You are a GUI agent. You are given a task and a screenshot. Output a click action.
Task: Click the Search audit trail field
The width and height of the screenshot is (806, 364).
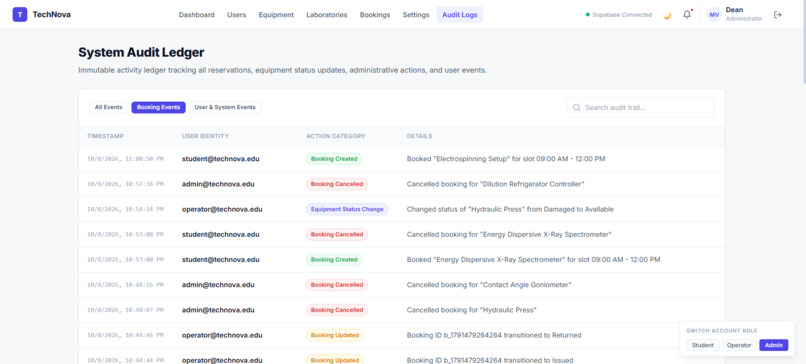[x=640, y=107]
